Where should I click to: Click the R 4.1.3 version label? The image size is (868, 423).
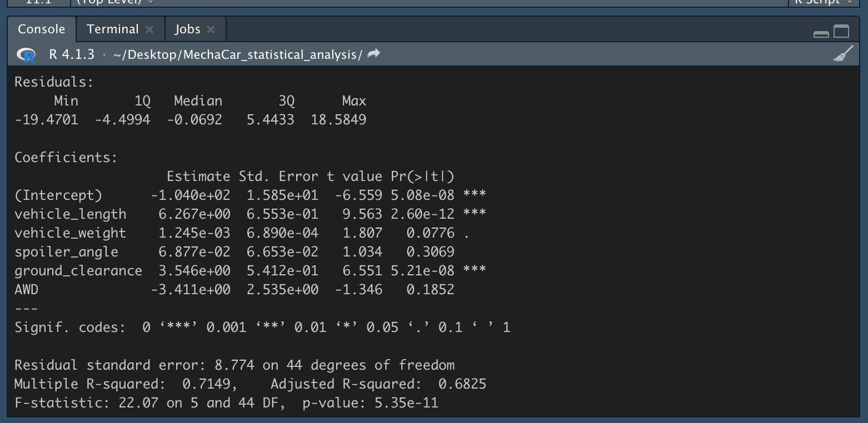(x=72, y=54)
